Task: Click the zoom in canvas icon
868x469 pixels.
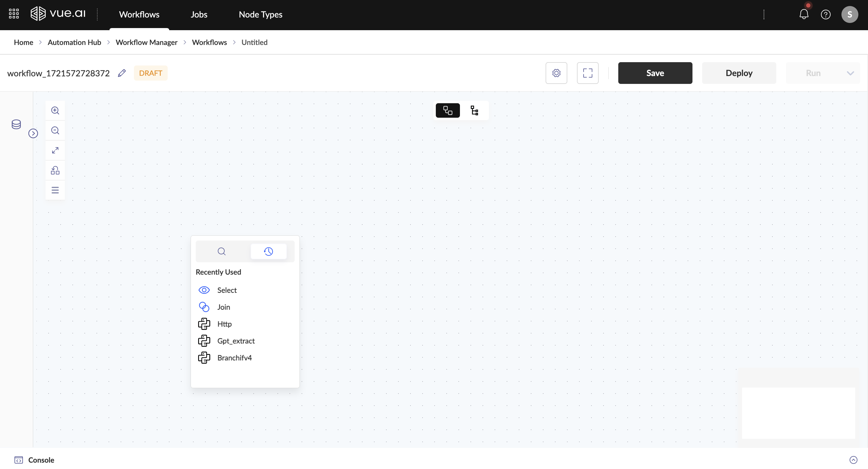Action: pyautogui.click(x=55, y=110)
